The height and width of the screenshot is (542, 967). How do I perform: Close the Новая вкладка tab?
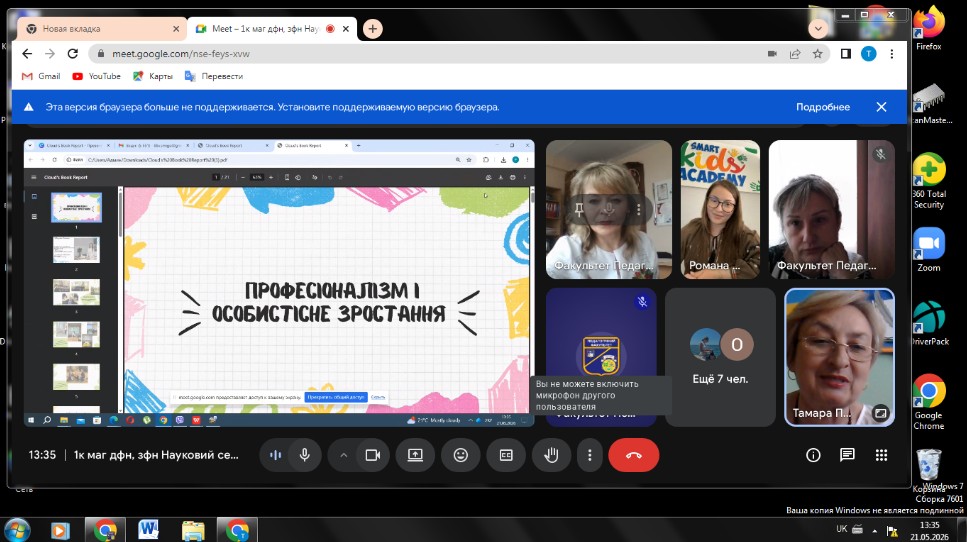(176, 29)
